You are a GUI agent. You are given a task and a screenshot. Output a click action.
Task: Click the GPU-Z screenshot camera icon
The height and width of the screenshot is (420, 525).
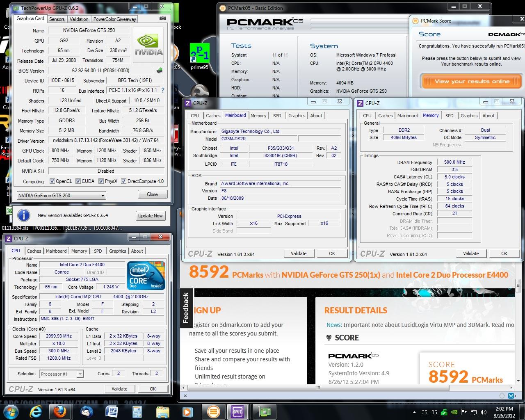163,19
